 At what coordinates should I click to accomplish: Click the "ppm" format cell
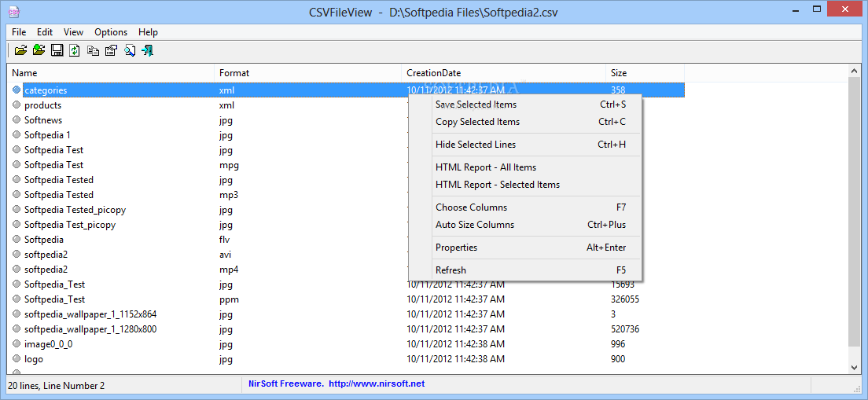pyautogui.click(x=229, y=299)
